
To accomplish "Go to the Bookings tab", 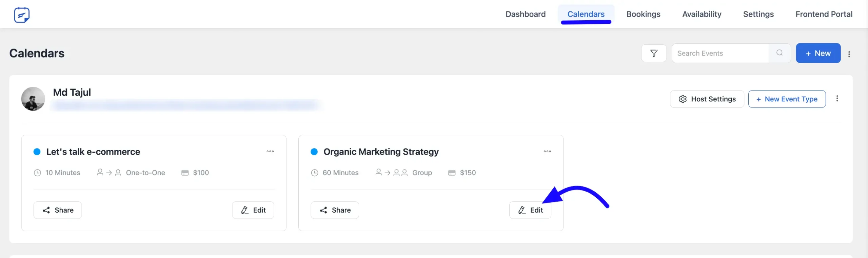I will tap(643, 14).
